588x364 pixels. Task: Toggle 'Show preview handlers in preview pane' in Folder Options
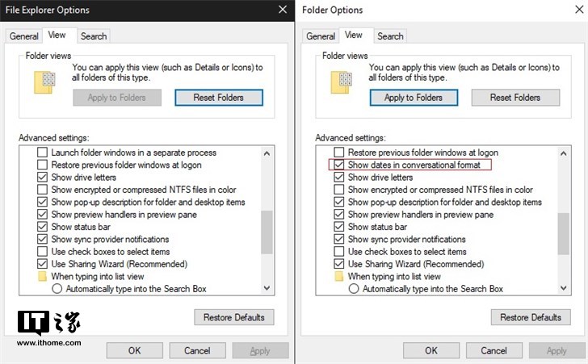click(339, 214)
